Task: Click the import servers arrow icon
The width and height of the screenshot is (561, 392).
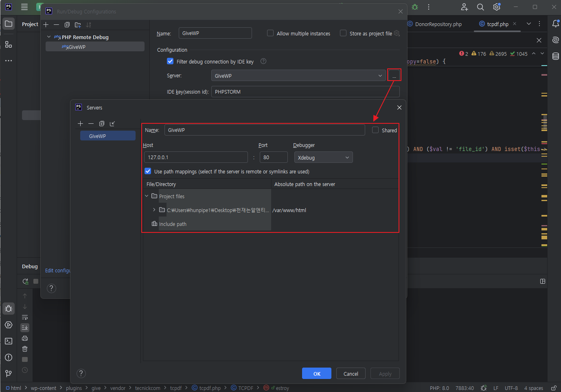Action: [x=112, y=124]
